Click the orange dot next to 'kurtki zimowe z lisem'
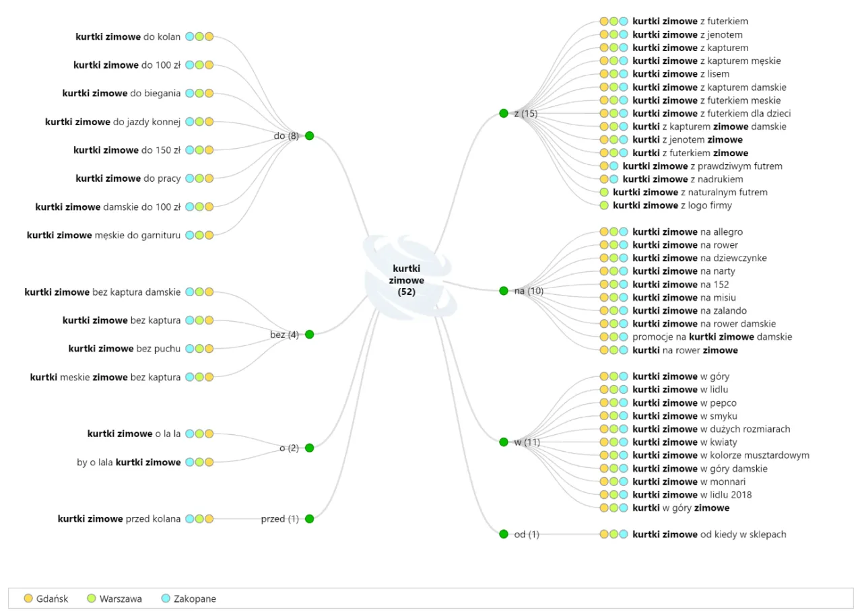Screen dimensions: 862x616 tap(604, 74)
